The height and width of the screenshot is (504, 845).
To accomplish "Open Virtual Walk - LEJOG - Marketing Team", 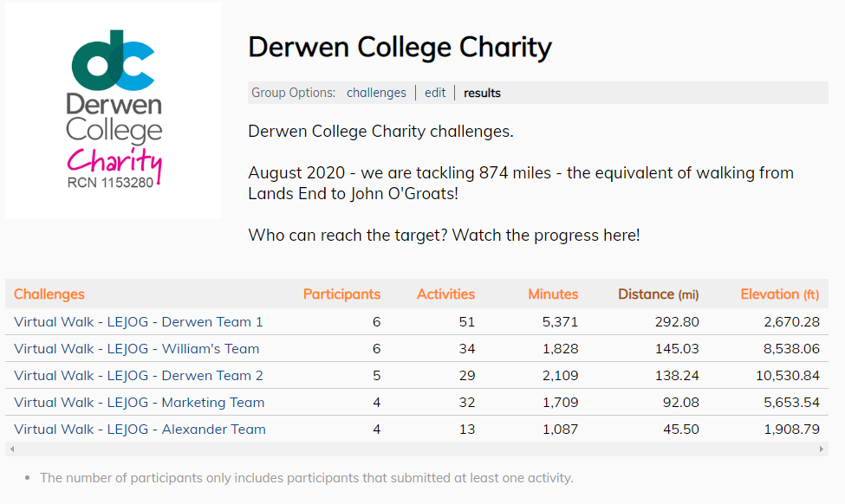I will (139, 403).
